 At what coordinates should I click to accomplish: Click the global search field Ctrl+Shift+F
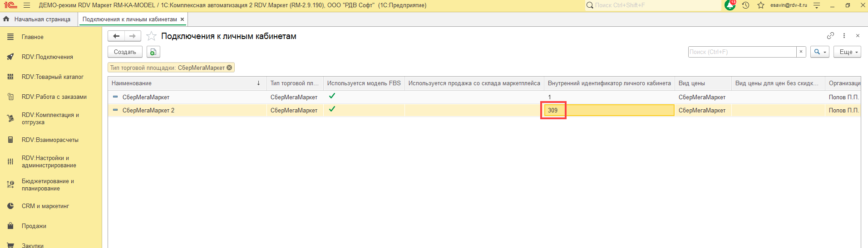654,5
